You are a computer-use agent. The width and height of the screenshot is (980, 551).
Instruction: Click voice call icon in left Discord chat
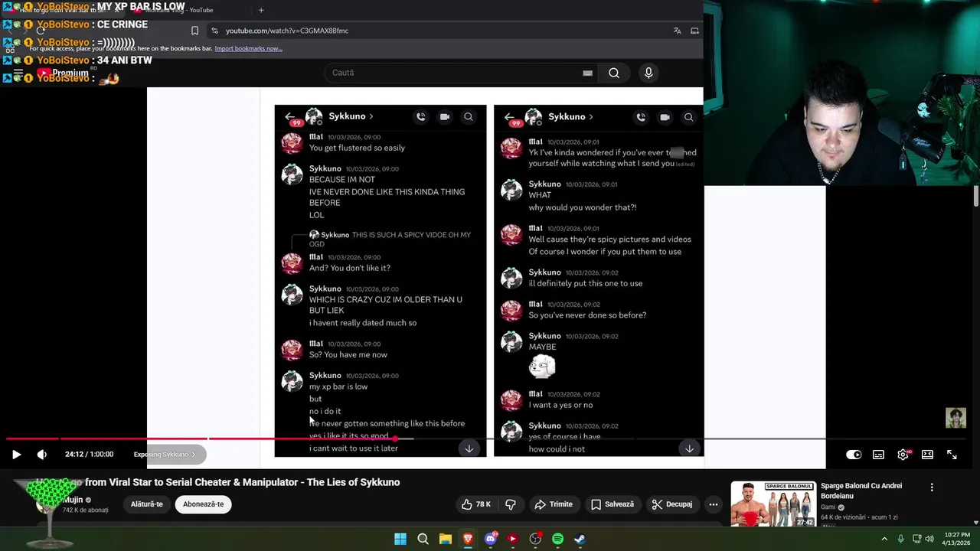pyautogui.click(x=420, y=117)
